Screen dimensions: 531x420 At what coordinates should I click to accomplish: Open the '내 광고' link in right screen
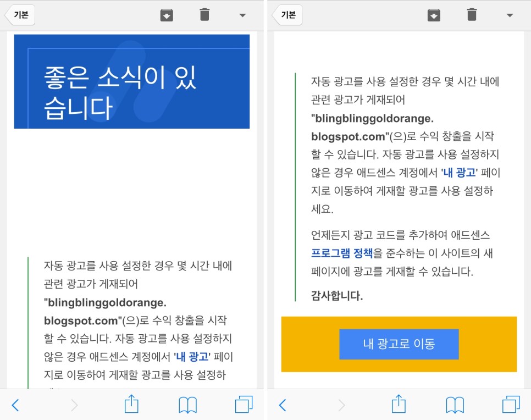(x=459, y=173)
